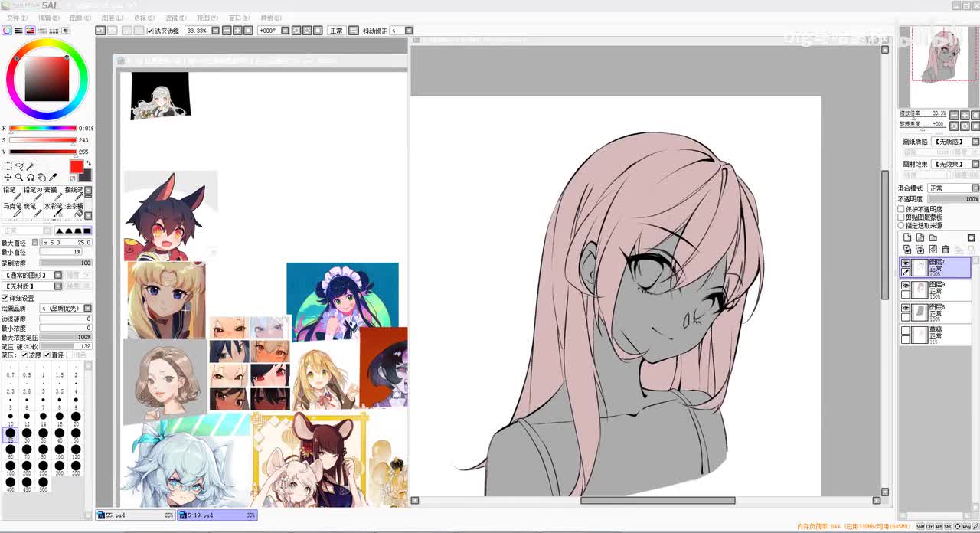Show the HSV slider panel icon

(x=30, y=31)
